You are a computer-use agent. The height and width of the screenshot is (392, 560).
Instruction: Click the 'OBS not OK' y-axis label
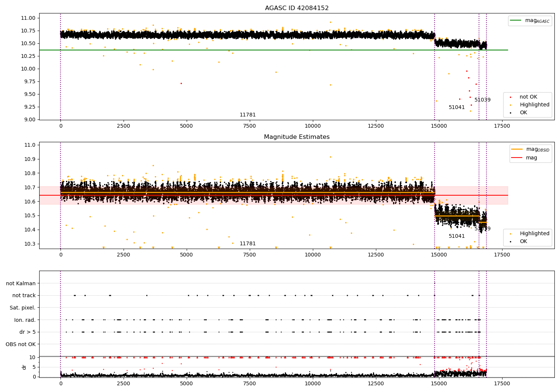[21, 344]
